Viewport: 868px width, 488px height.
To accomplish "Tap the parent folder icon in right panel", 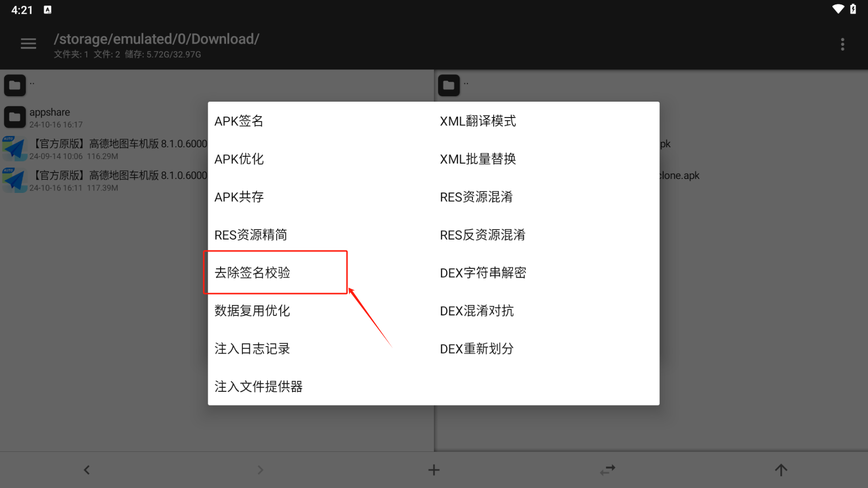I will (x=449, y=85).
